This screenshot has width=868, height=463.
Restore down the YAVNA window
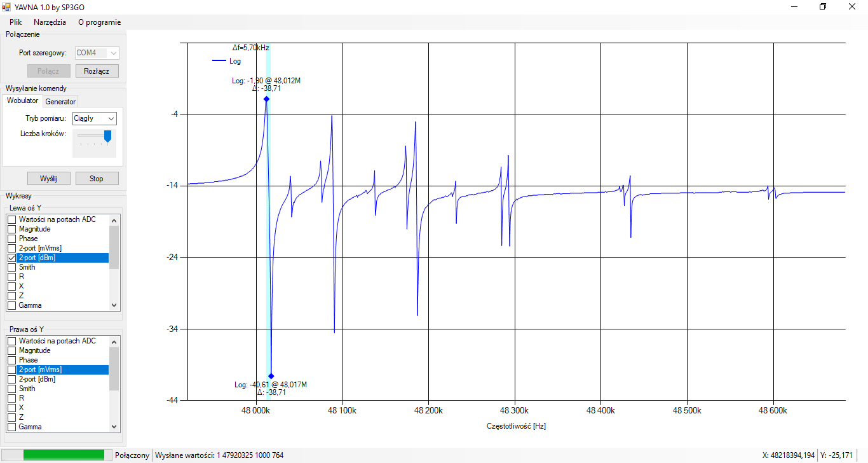pos(823,6)
